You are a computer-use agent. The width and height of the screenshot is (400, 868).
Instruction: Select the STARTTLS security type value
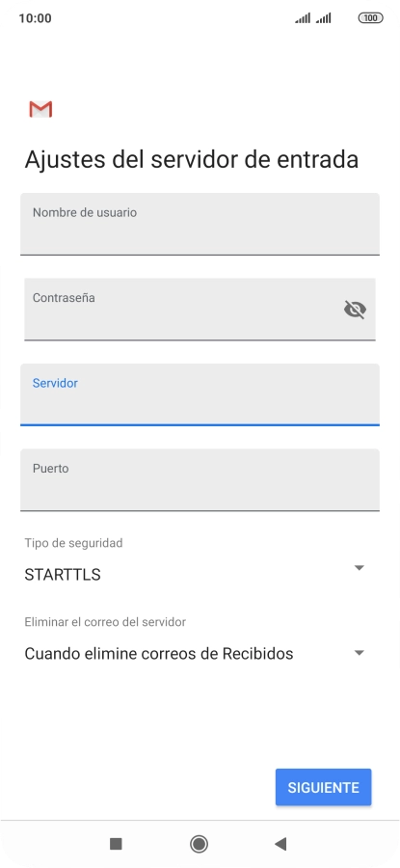[63, 575]
